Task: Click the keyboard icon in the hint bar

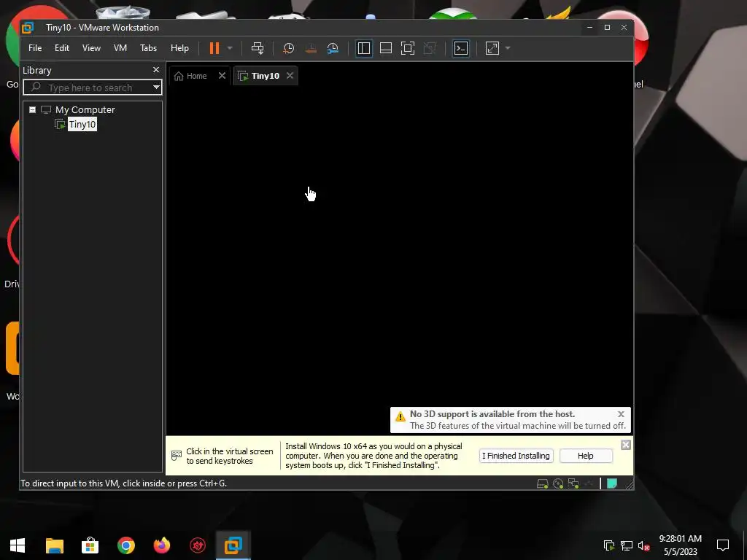Action: (x=177, y=456)
